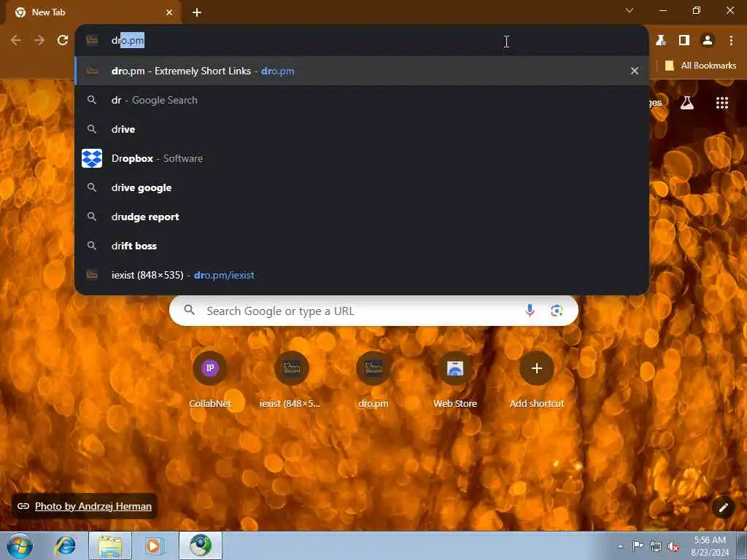Open the network tray icon
Viewport: 747px width, 560px height.
[656, 546]
